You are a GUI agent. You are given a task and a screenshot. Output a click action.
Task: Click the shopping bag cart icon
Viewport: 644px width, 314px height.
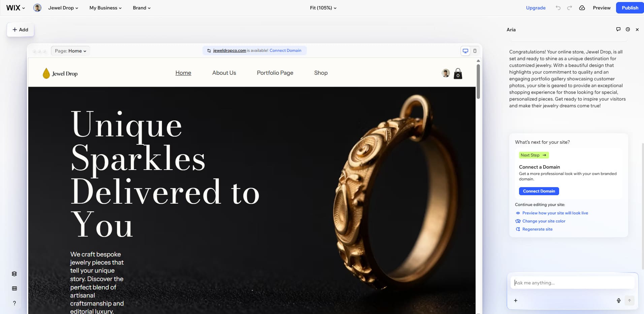pos(458,73)
